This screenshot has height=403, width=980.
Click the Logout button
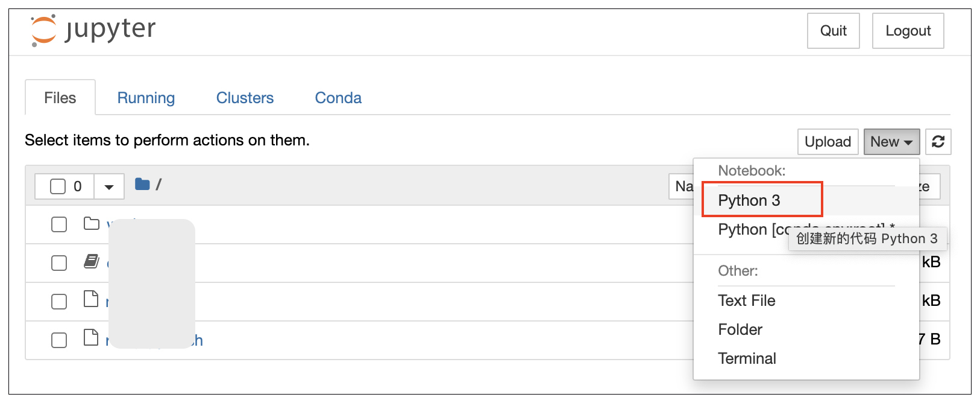(908, 31)
